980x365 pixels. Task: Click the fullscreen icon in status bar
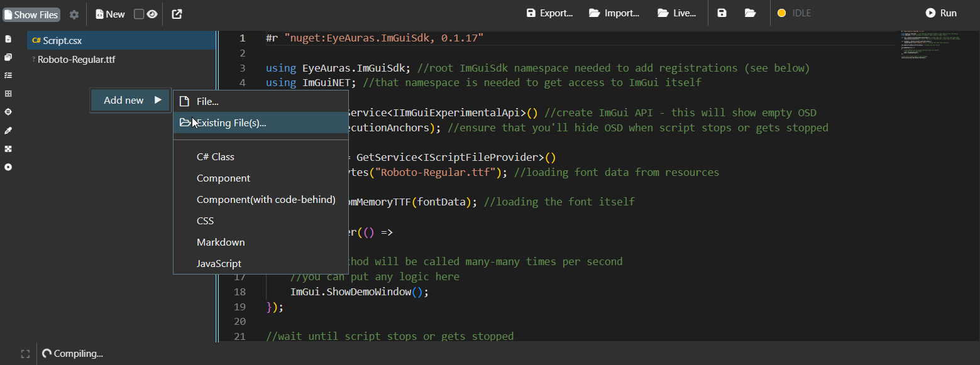[25, 354]
